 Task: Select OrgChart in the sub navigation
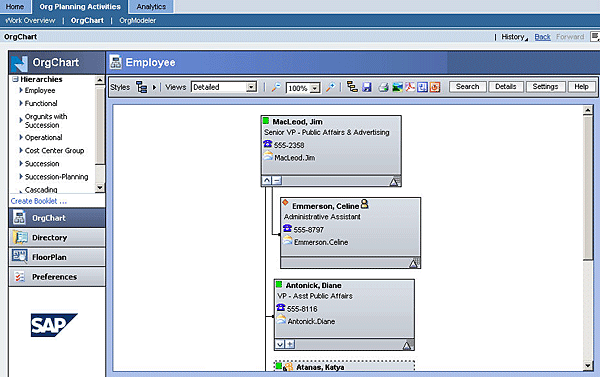coord(87,21)
